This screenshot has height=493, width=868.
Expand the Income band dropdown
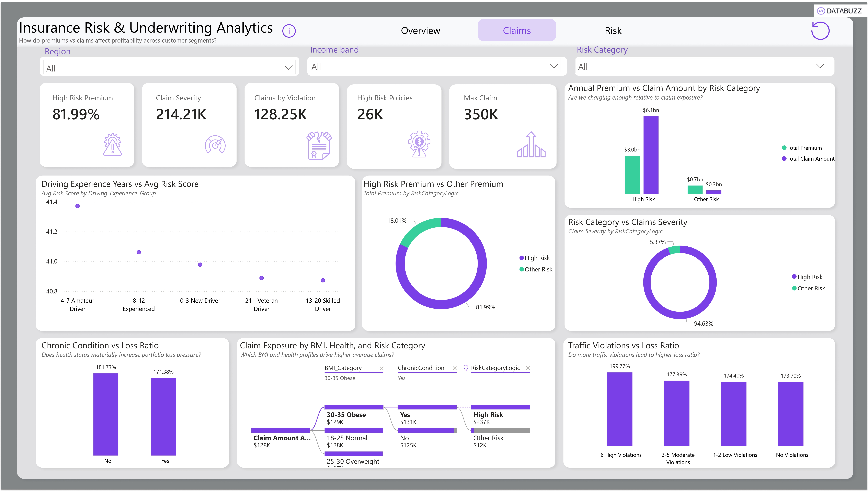point(554,66)
